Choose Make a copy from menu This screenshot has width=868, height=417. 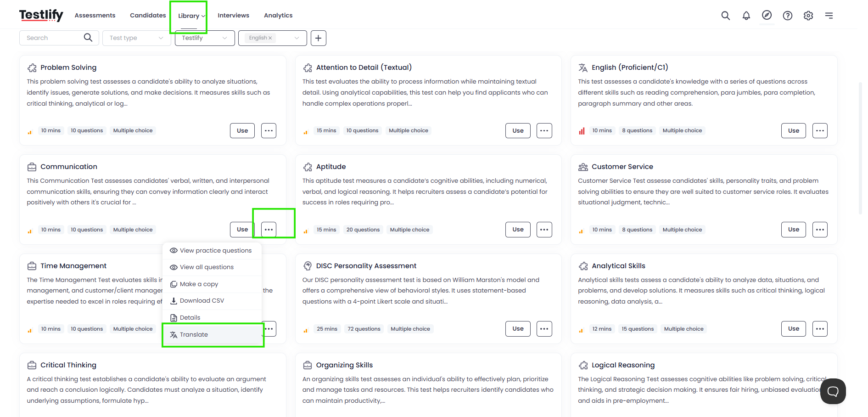pyautogui.click(x=212, y=284)
